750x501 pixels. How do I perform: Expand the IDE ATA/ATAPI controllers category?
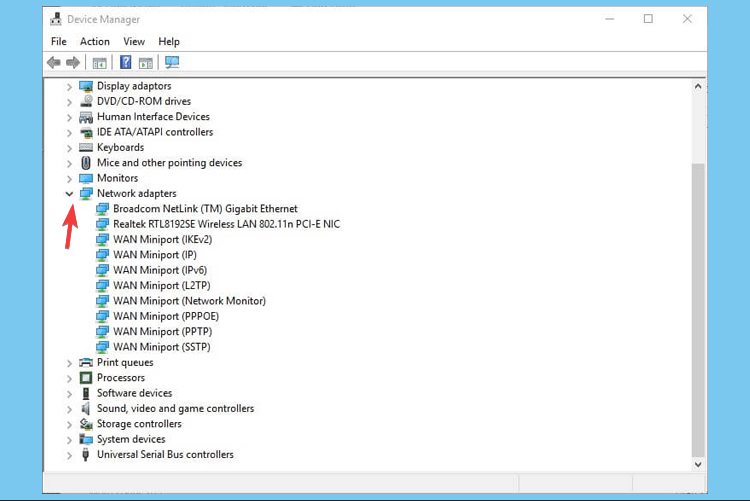click(x=69, y=133)
